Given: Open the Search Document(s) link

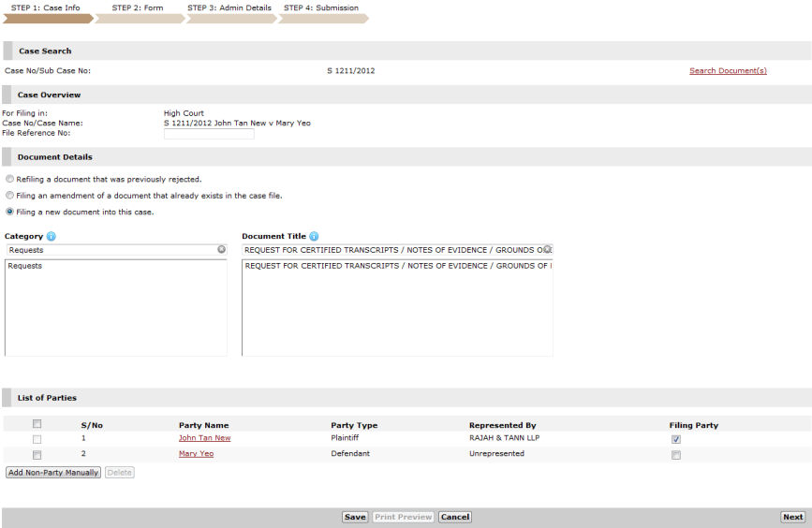Looking at the screenshot, I should point(728,71).
